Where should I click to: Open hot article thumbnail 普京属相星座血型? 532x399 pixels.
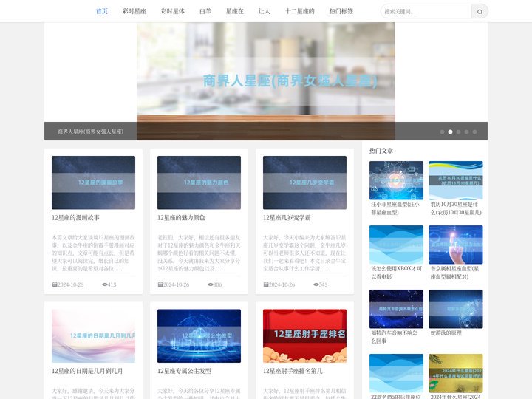coord(456,245)
